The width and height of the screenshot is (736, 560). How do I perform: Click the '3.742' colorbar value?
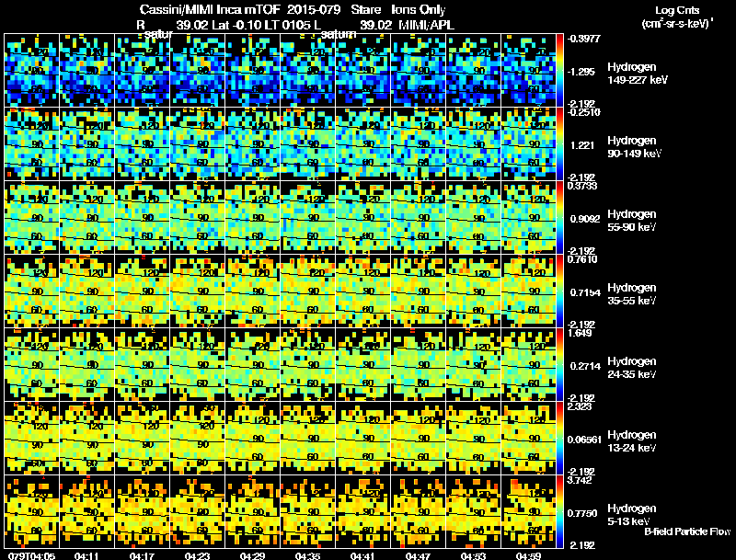pos(580,480)
